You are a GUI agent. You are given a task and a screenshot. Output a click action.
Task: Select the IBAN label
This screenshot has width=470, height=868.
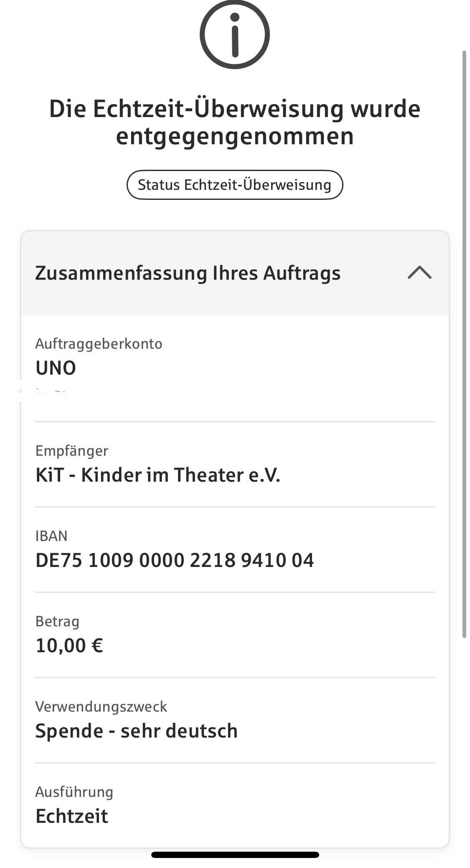51,536
